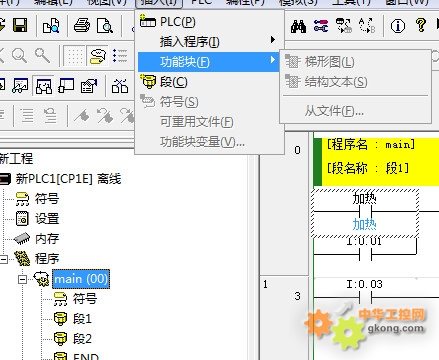Select the I:0.01 contact in the ladder
Viewport: 439px width, 360px height.
pos(365,255)
